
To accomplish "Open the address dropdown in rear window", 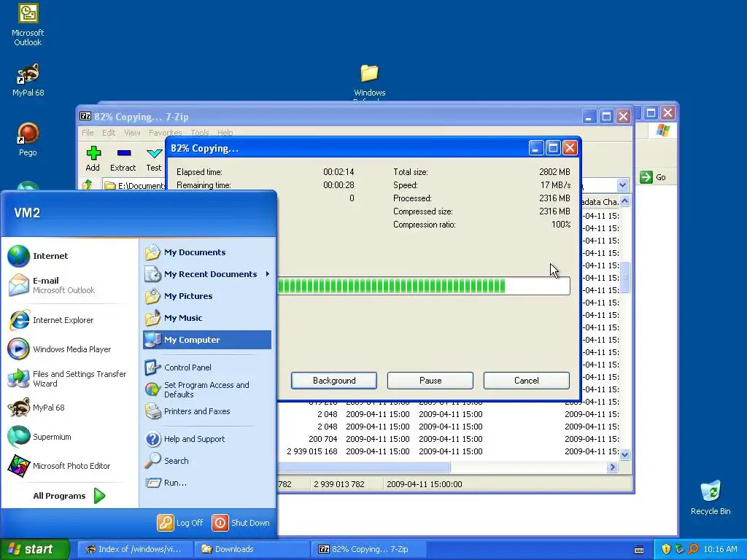I will click(x=622, y=184).
